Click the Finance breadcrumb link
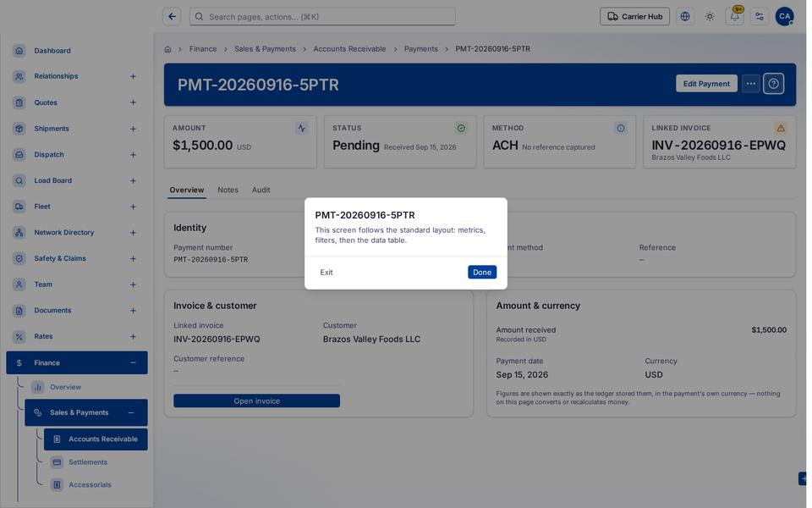The width and height of the screenshot is (812, 508). pos(203,49)
